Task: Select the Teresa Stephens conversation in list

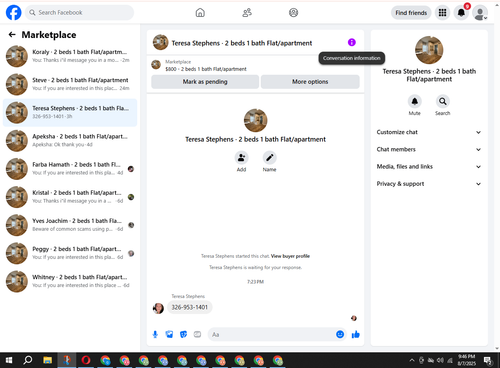Action: point(70,112)
